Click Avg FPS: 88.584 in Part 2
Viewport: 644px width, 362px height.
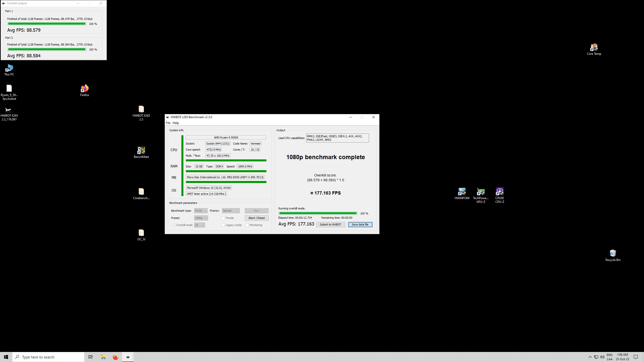pos(24,56)
